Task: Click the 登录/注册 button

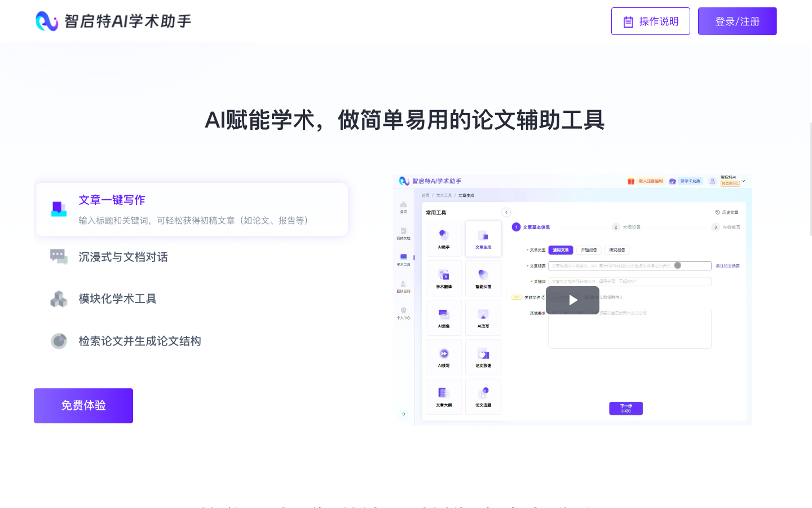Action: pyautogui.click(x=738, y=21)
